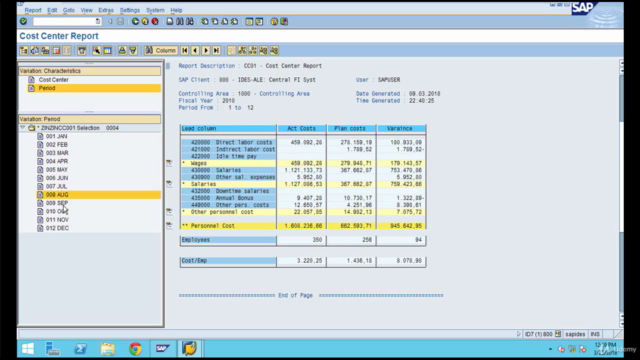Click the Find Next binoculars icon

(190, 21)
